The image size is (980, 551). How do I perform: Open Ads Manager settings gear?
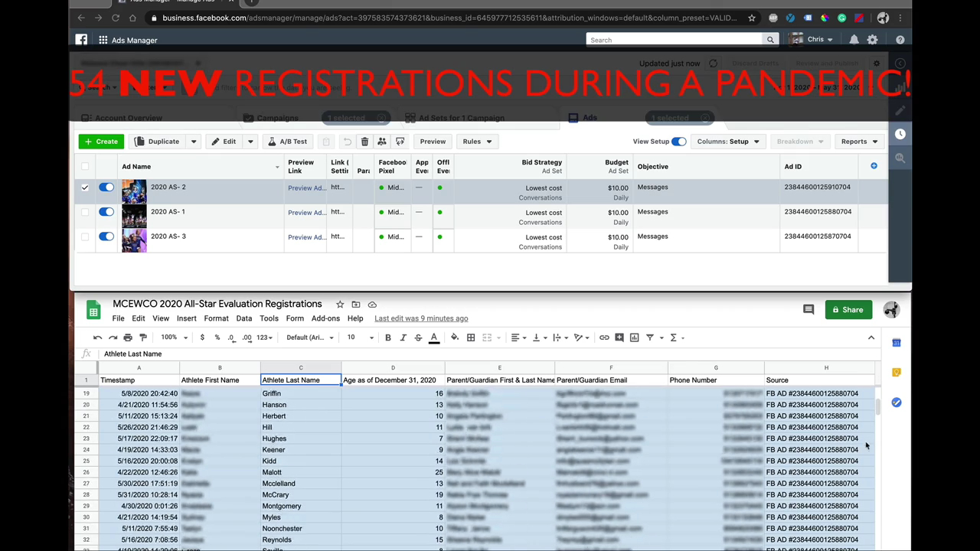click(x=872, y=40)
